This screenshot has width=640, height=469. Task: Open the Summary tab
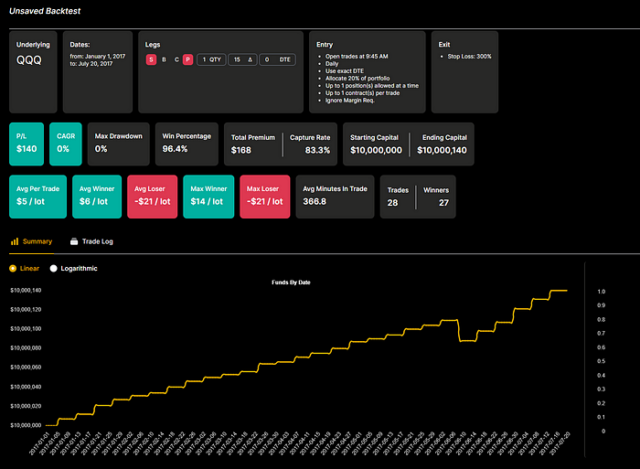click(x=36, y=241)
